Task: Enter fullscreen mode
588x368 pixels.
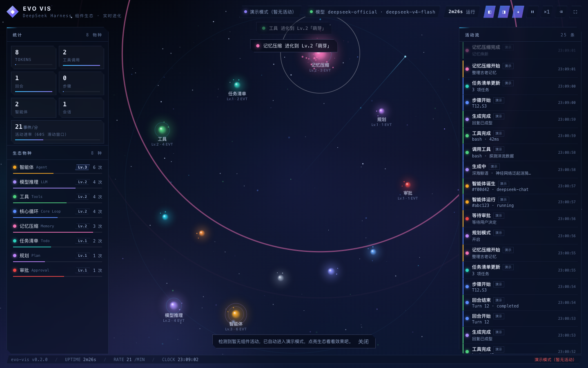Action: tap(575, 12)
